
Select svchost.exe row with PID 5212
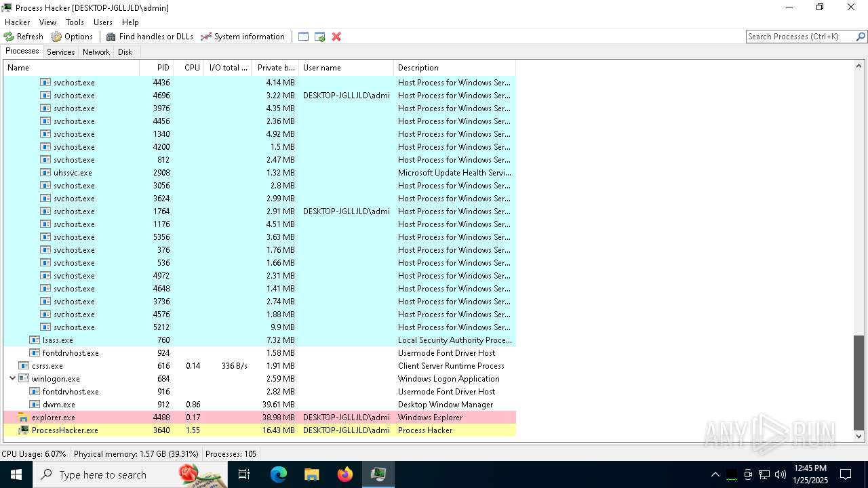pyautogui.click(x=260, y=327)
